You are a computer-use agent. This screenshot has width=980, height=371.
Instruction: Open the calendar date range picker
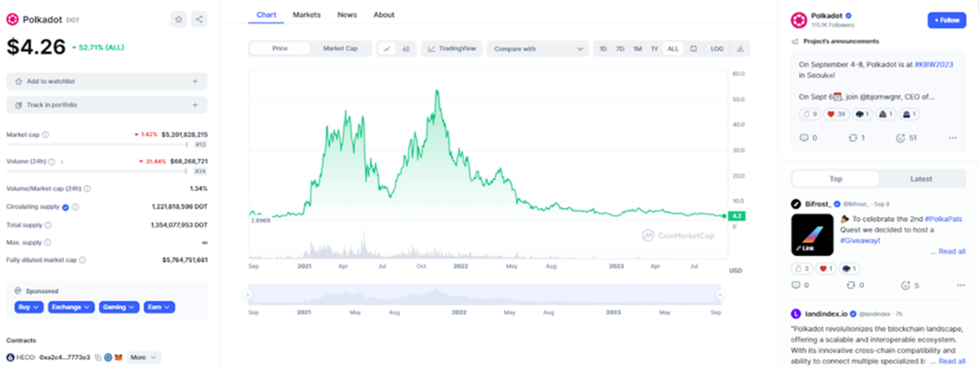point(693,49)
